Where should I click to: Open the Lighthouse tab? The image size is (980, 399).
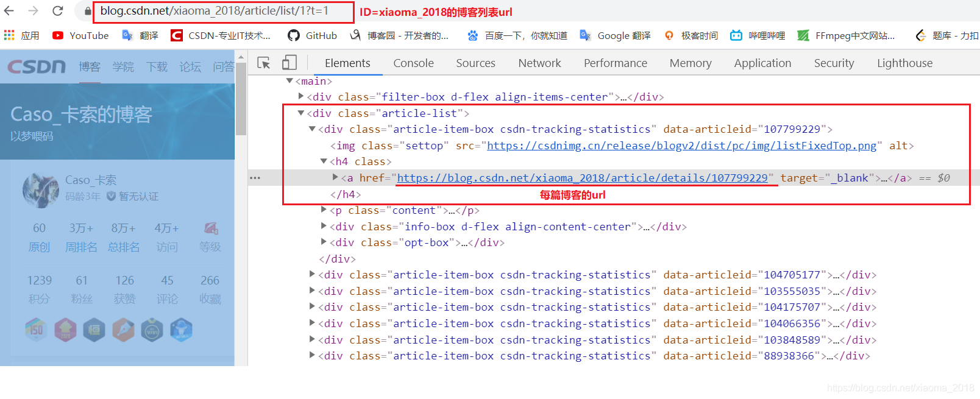pyautogui.click(x=904, y=63)
